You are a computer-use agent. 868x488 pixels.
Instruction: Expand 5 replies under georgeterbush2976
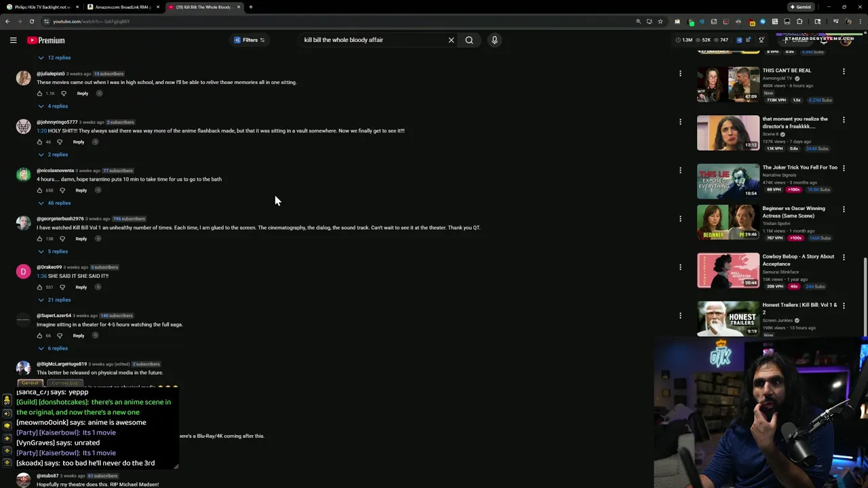click(x=53, y=251)
